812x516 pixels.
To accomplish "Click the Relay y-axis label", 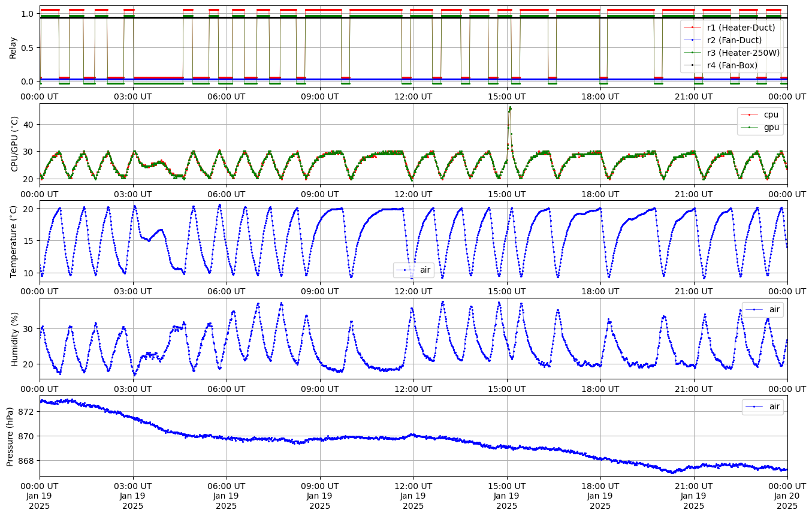I will click(x=13, y=47).
